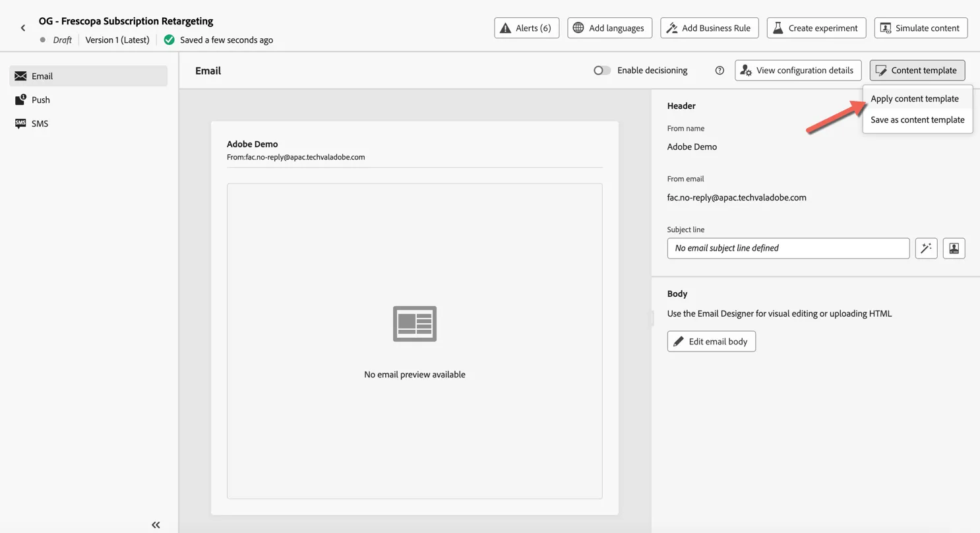Click the fac.no-reply From email address value
This screenshot has height=533, width=980.
point(737,197)
